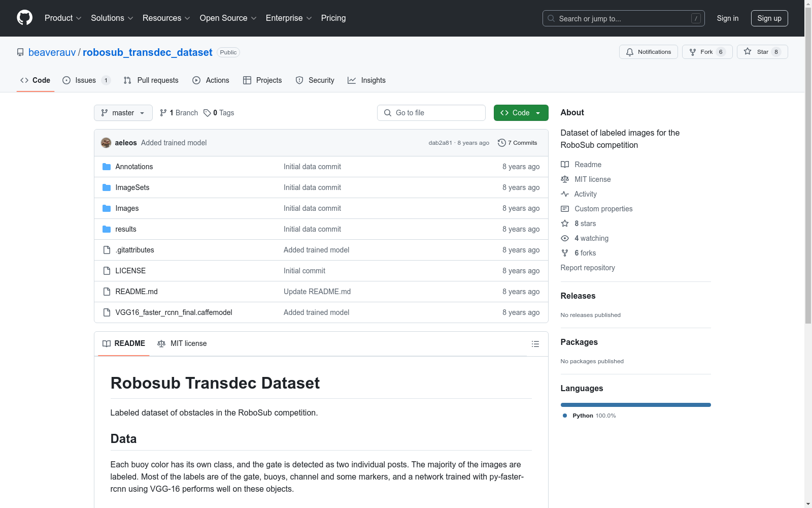Image resolution: width=812 pixels, height=508 pixels.
Task: Switch to the Security tab
Action: (x=315, y=80)
